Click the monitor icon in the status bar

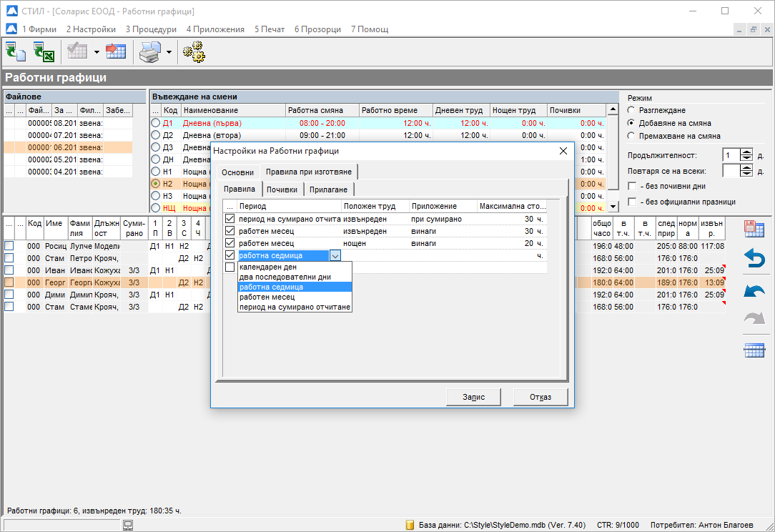[x=128, y=525]
